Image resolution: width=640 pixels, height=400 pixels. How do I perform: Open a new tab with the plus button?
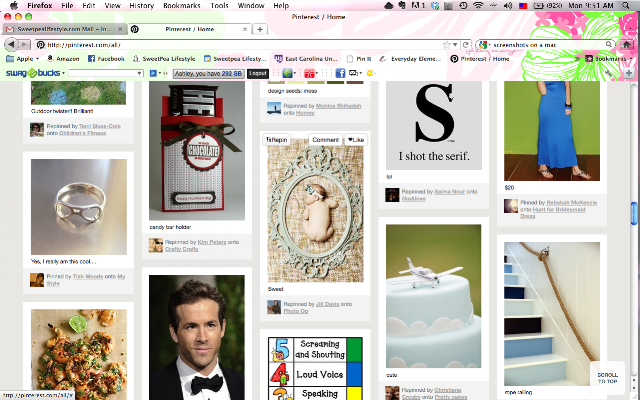(260, 29)
